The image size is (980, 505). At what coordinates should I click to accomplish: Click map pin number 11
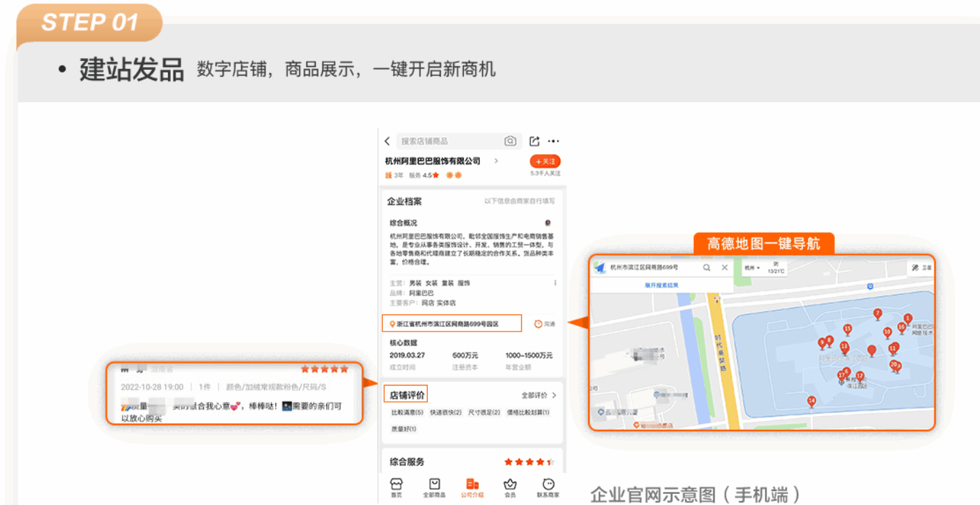pyautogui.click(x=893, y=349)
